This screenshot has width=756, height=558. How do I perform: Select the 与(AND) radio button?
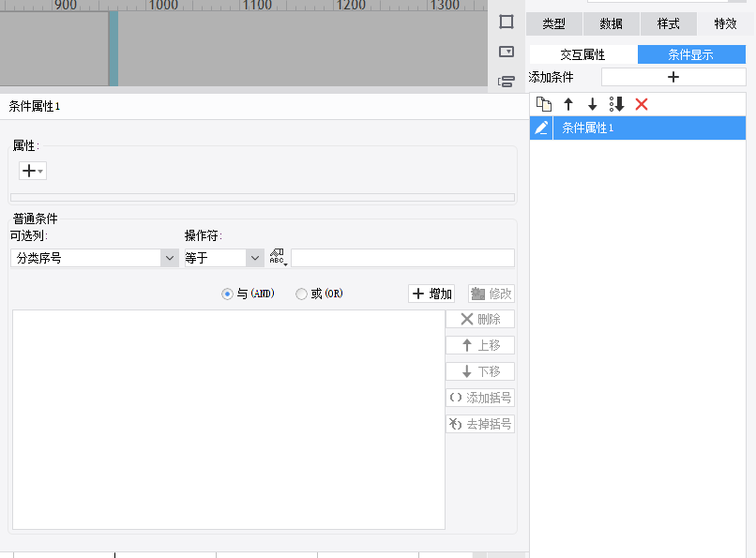(x=227, y=294)
